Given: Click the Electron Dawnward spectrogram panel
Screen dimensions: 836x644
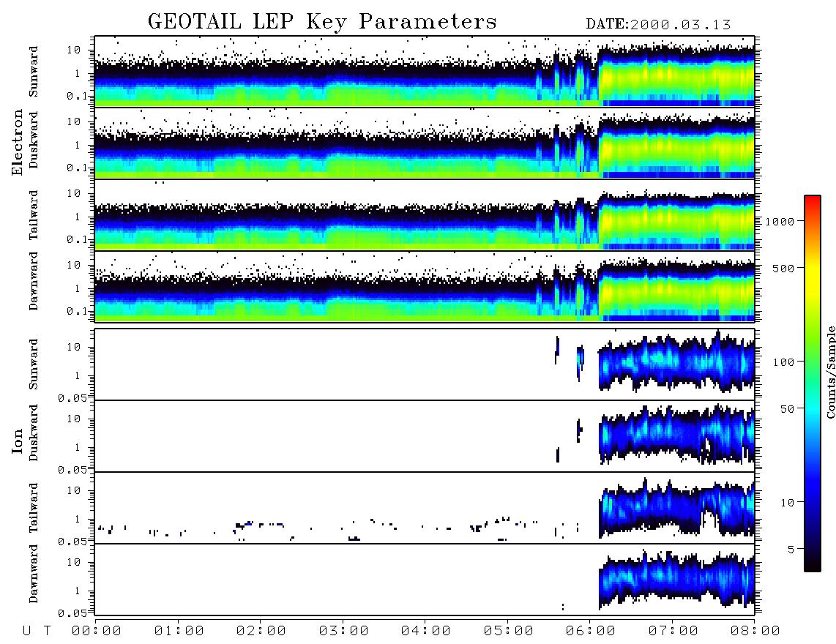Looking at the screenshot, I should click(425, 287).
